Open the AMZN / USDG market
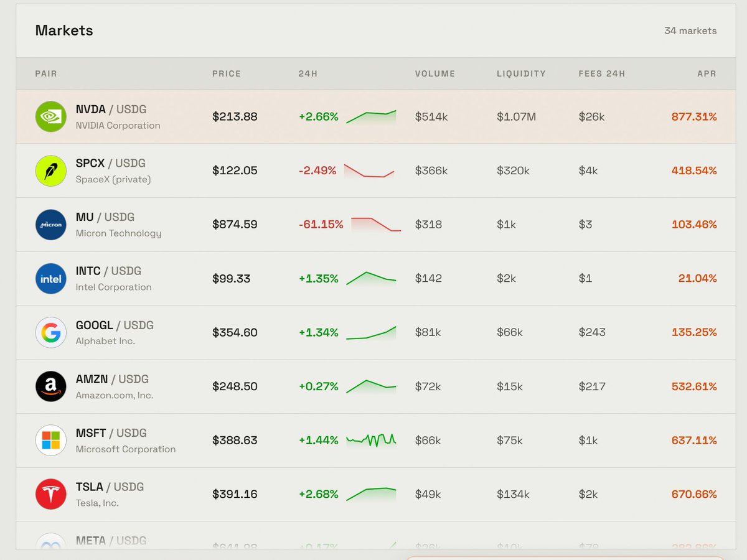The image size is (747, 560). click(x=376, y=386)
